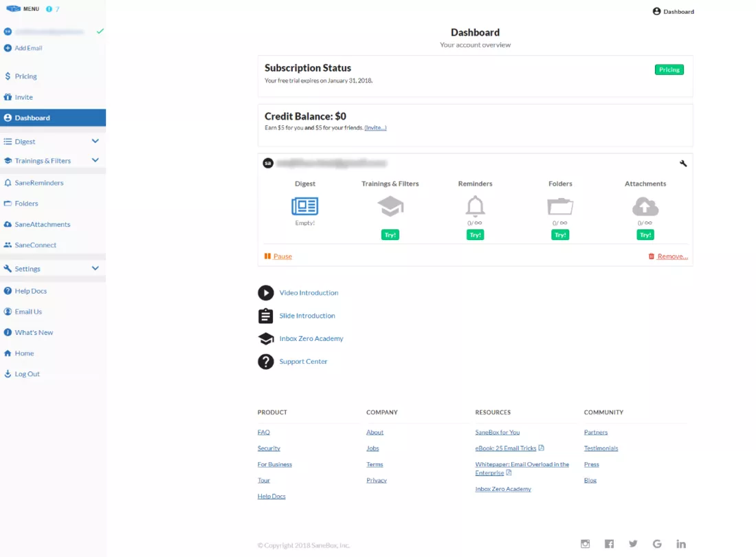Select Dashboard in the sidebar

coord(53,118)
